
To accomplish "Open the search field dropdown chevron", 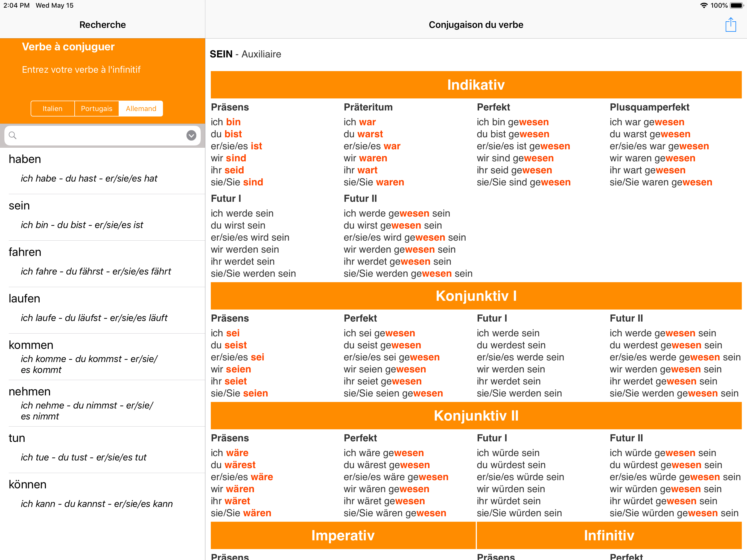I will point(191,135).
